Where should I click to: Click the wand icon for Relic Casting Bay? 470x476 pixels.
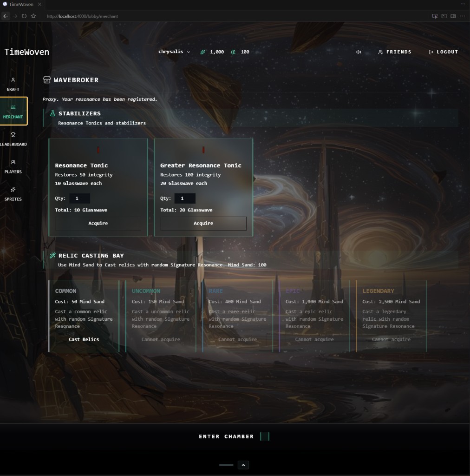[52, 255]
